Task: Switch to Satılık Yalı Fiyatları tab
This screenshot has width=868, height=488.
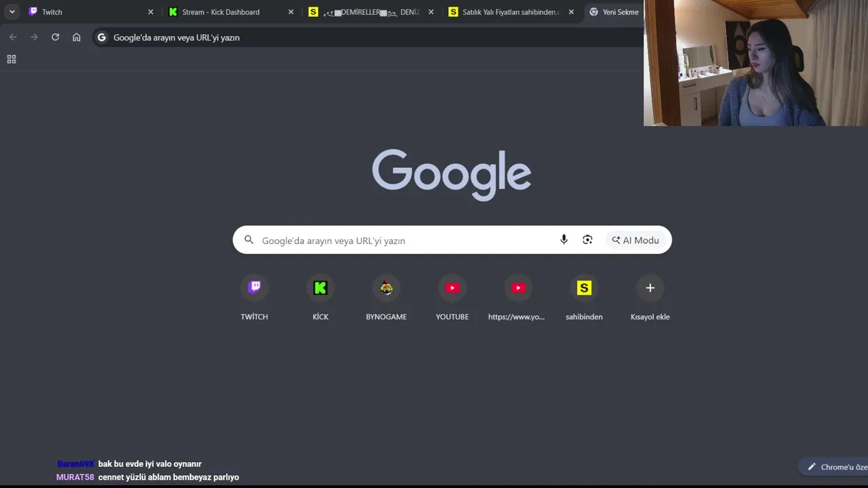Action: tap(511, 12)
